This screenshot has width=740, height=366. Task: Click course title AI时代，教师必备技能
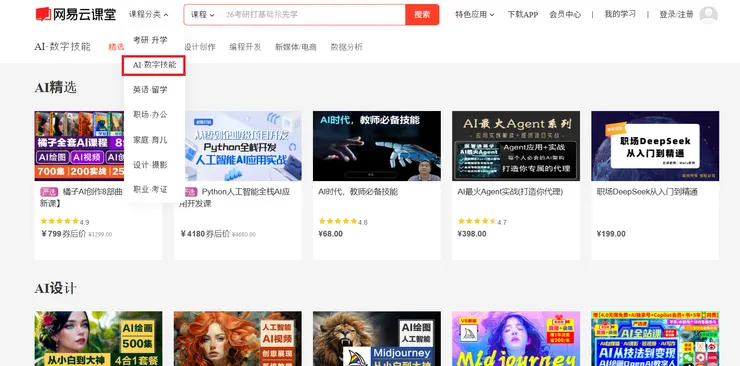(358, 192)
